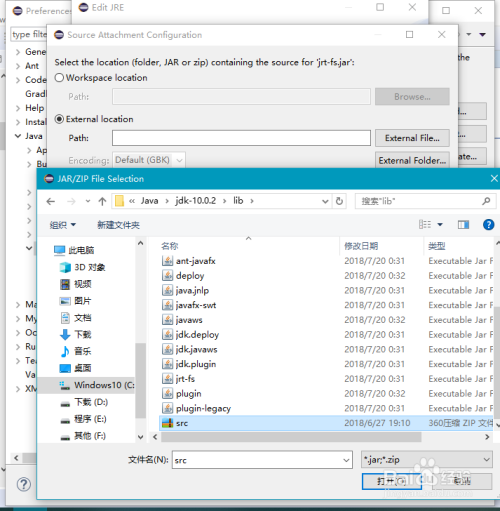
Task: Sort files by 修改日期 column
Action: coord(361,246)
